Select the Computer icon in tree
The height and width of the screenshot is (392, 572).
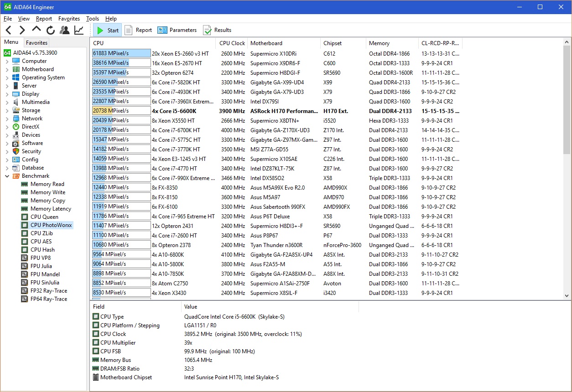point(16,61)
